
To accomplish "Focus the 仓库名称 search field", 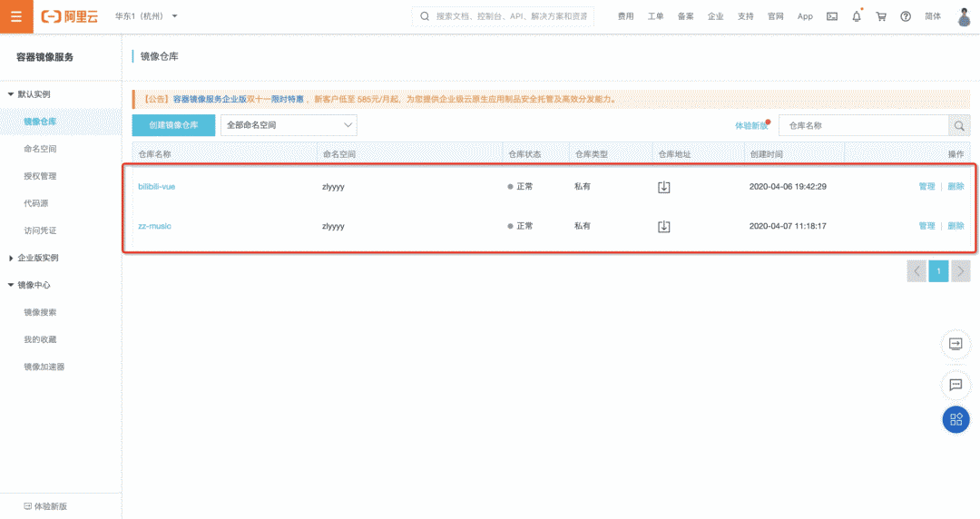I will [864, 126].
